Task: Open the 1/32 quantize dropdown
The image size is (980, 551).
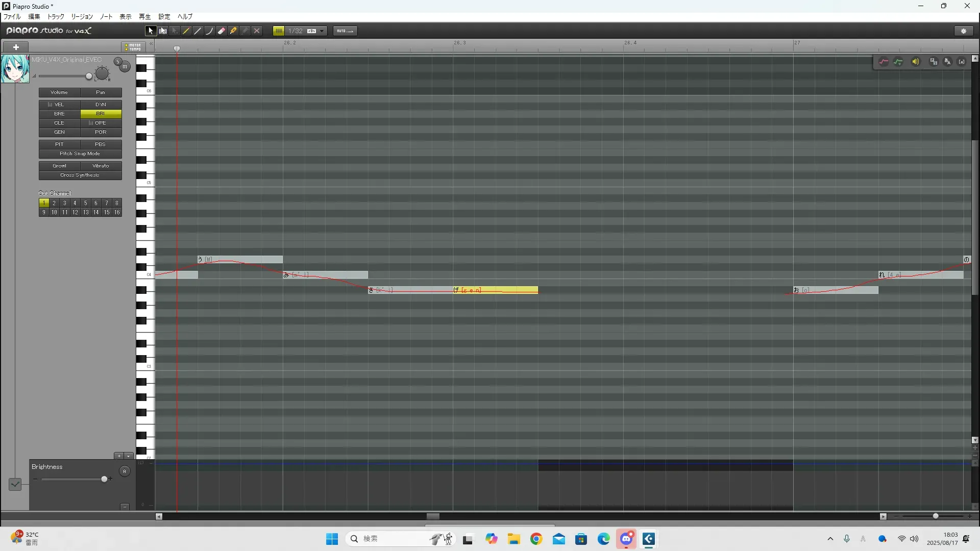Action: coord(322,31)
